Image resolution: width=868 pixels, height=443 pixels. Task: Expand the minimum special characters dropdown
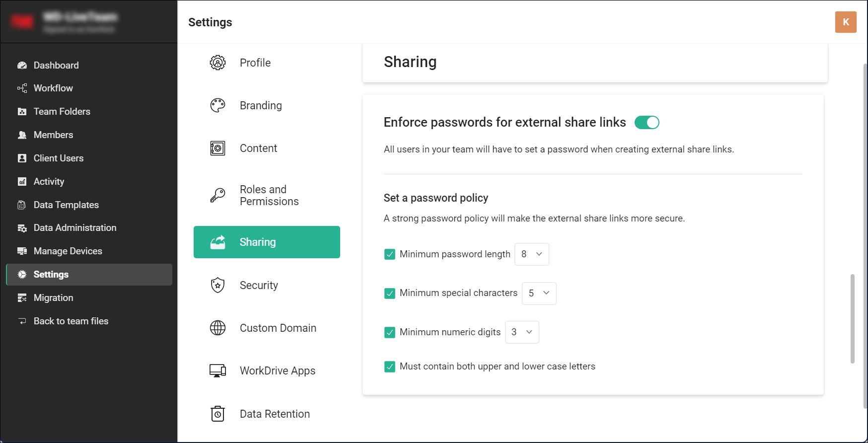(539, 293)
